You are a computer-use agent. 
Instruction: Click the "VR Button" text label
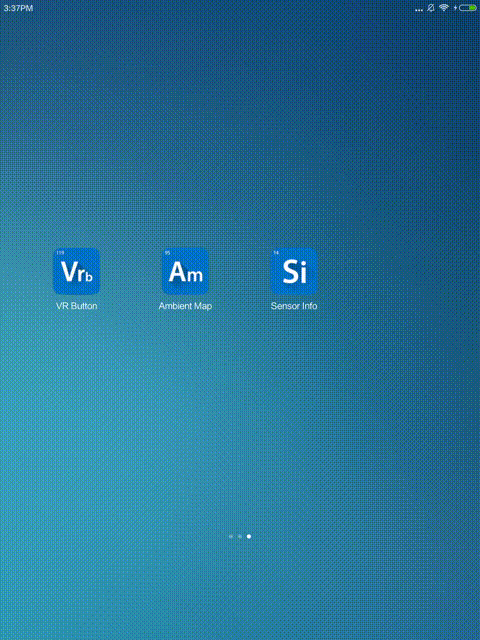point(76,306)
